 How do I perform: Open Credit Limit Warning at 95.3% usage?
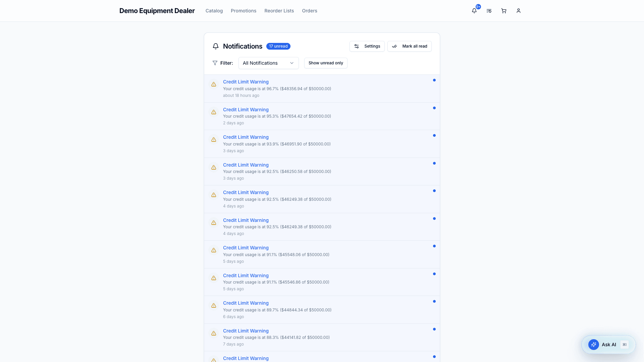(x=322, y=116)
